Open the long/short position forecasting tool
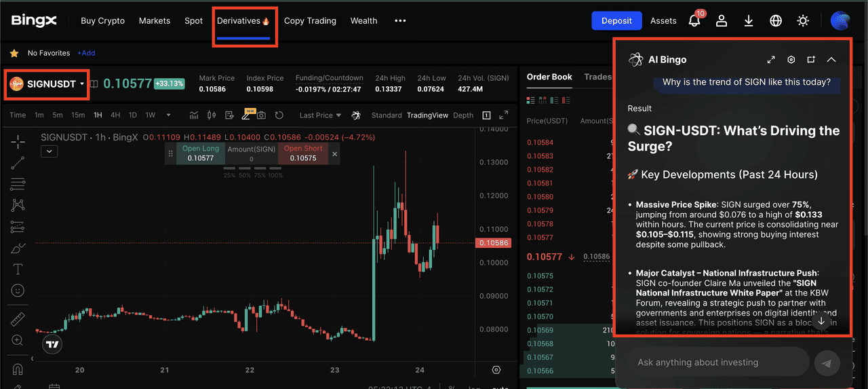The width and height of the screenshot is (868, 389). pyautogui.click(x=18, y=226)
